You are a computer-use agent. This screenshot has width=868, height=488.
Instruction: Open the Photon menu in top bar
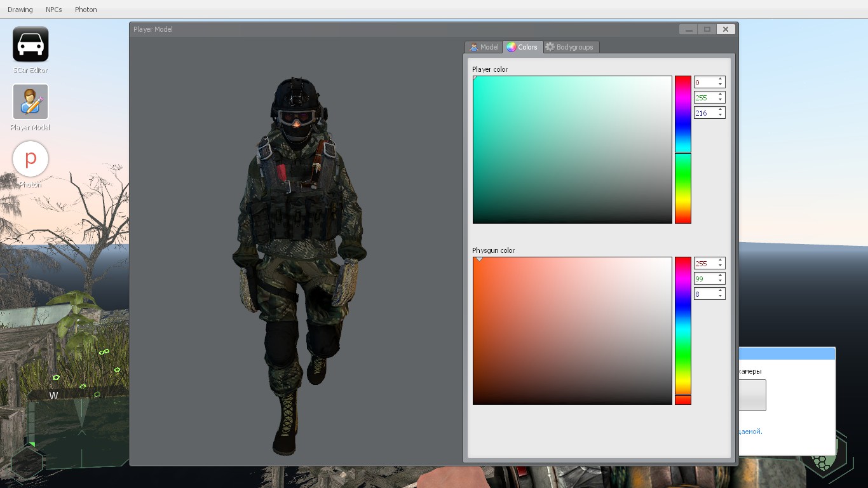click(86, 10)
